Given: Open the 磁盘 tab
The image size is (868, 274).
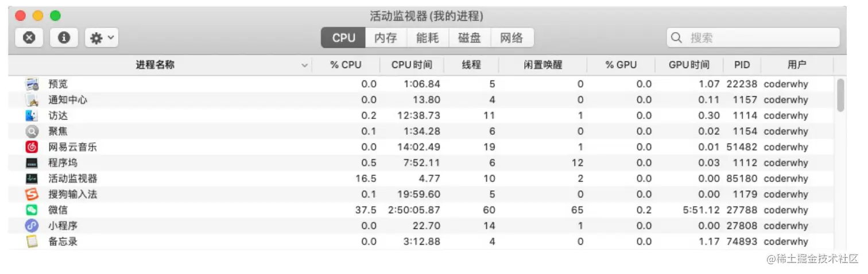Looking at the screenshot, I should (x=470, y=38).
